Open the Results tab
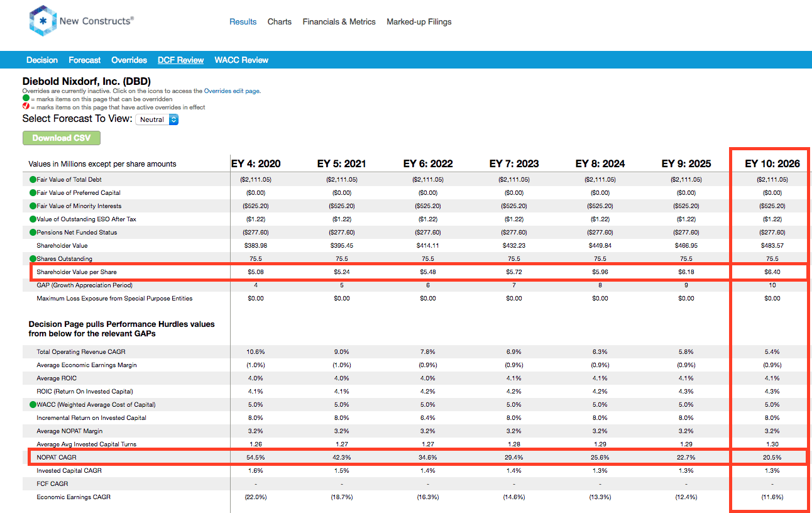 [x=243, y=21]
